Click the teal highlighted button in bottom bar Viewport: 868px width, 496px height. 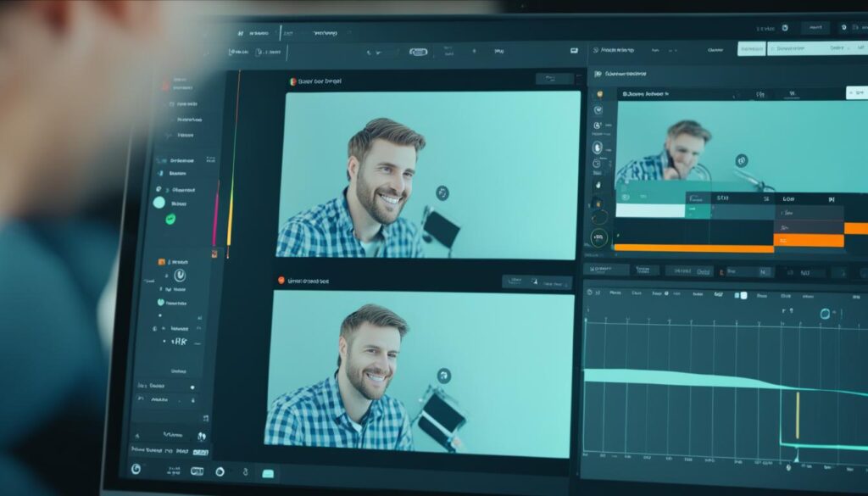[268, 473]
